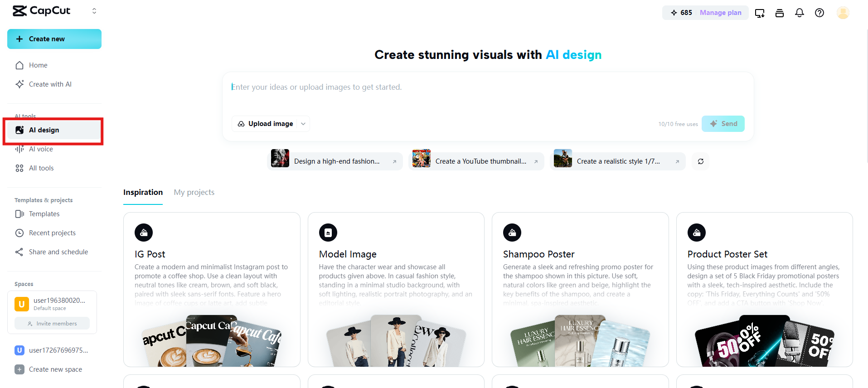Choose the Design a high-end fashion suggestion
Screen dimensions: 868x388
pyautogui.click(x=335, y=161)
